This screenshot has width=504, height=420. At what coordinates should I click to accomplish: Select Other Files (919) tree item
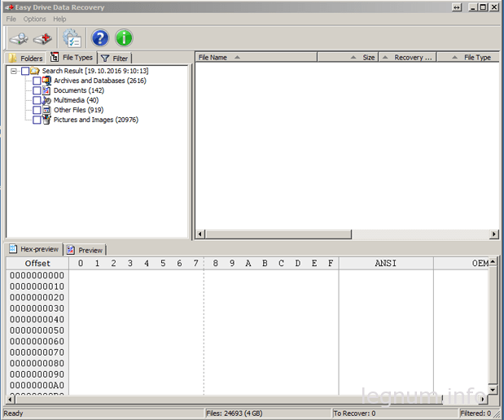(x=78, y=110)
